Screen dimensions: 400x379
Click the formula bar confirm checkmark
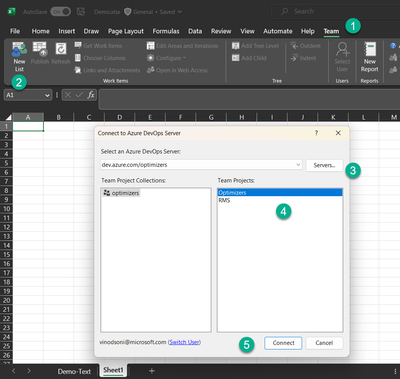click(x=79, y=95)
